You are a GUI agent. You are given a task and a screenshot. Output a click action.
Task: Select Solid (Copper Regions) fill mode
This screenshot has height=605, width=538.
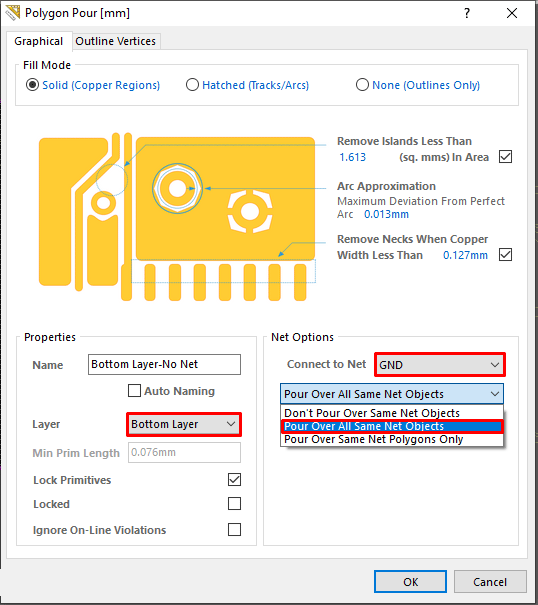point(32,85)
